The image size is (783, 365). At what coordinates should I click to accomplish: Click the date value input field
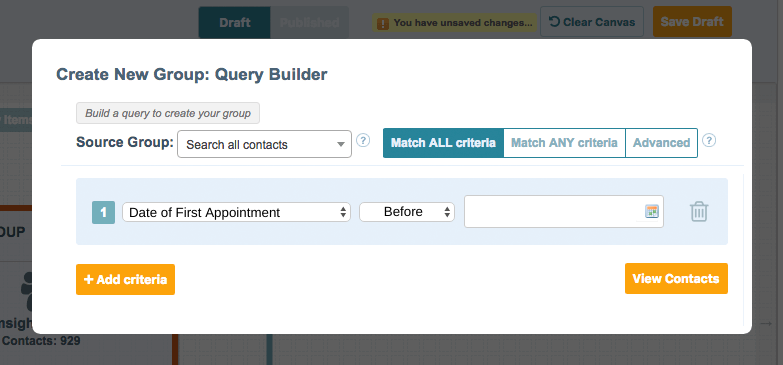[x=564, y=211]
